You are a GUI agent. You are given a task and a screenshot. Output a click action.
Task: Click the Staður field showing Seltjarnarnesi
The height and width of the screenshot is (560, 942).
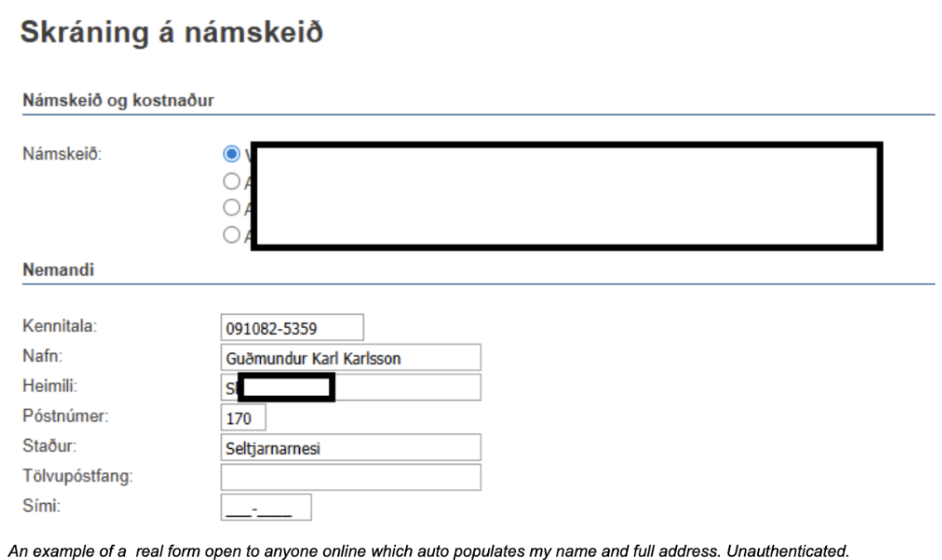click(x=350, y=447)
